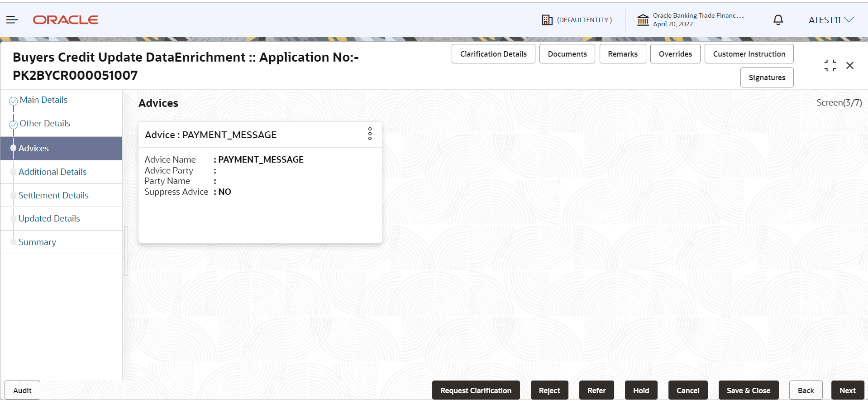
Task: Open the notifications bell
Action: 778,20
